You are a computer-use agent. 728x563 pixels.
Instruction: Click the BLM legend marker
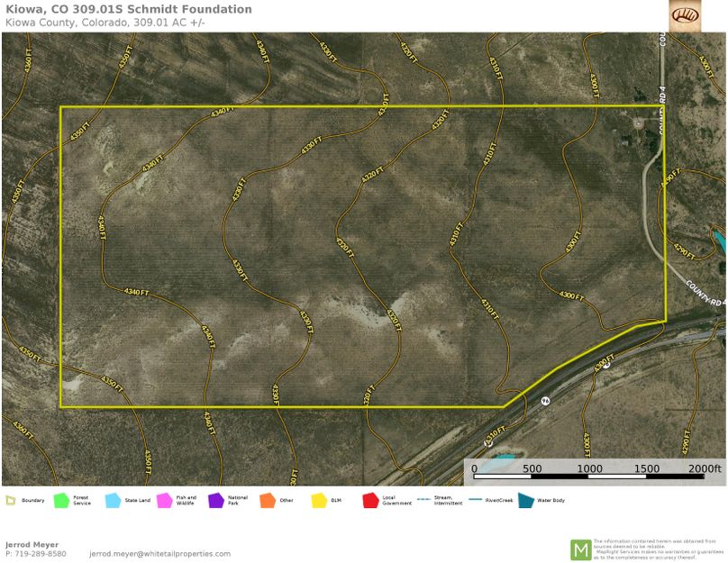317,500
